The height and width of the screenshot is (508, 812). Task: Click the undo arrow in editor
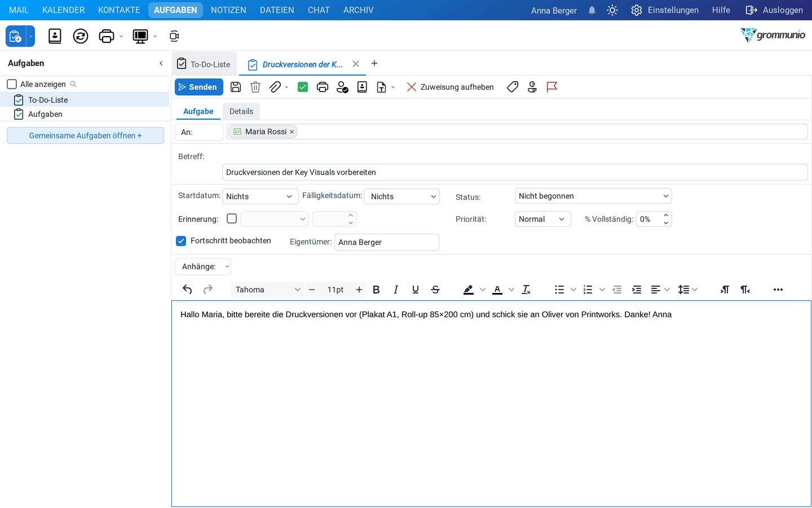click(187, 290)
